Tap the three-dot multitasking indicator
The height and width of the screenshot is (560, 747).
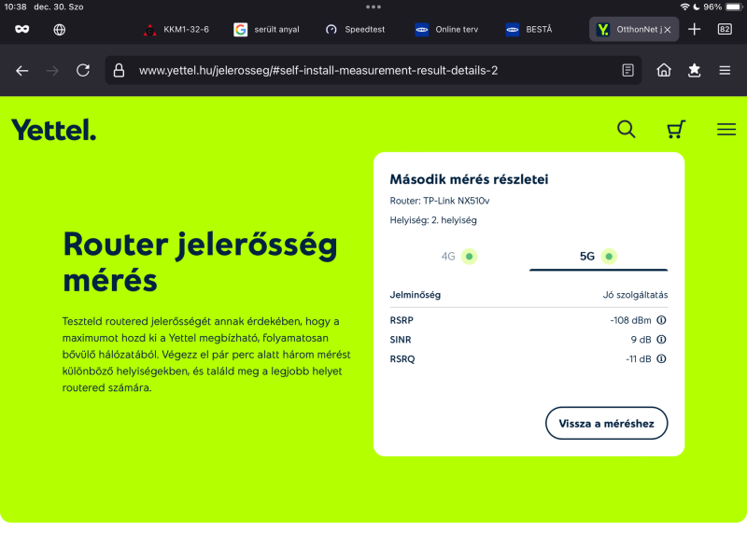(373, 7)
